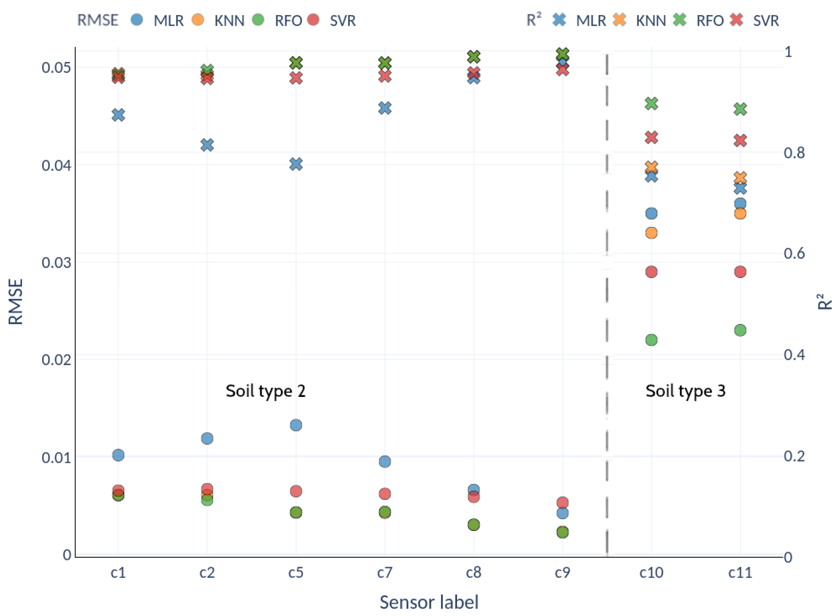The image size is (840, 616).
Task: Select the red SVR circle point at c11
Action: [x=740, y=272]
